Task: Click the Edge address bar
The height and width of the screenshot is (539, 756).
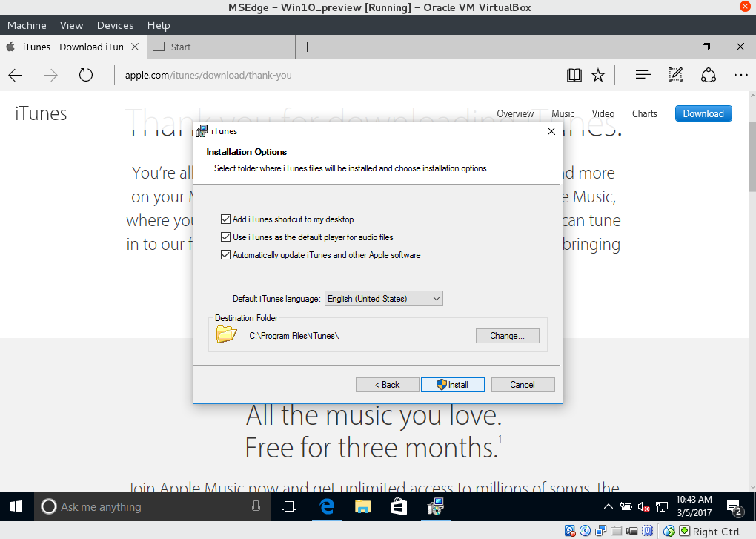Action: pos(337,75)
